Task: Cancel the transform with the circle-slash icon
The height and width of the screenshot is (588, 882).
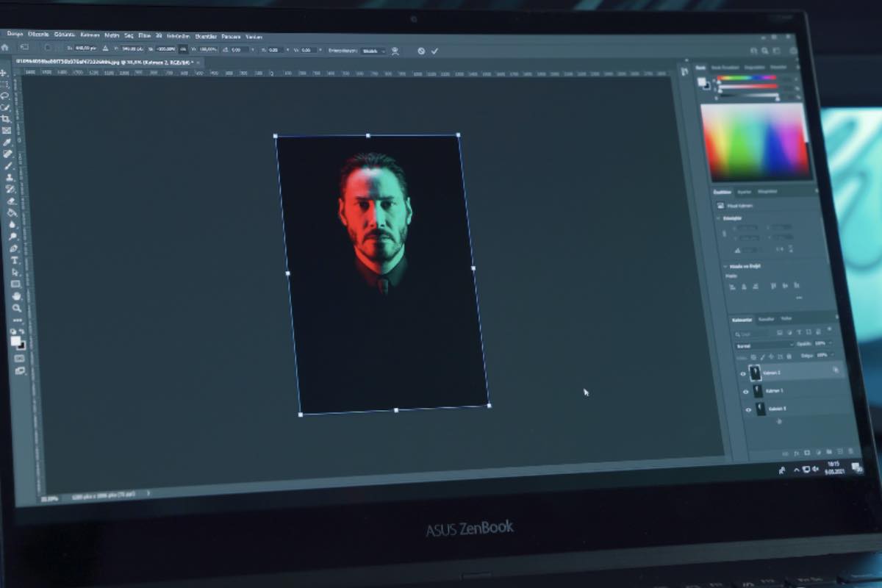Action: 421,51
